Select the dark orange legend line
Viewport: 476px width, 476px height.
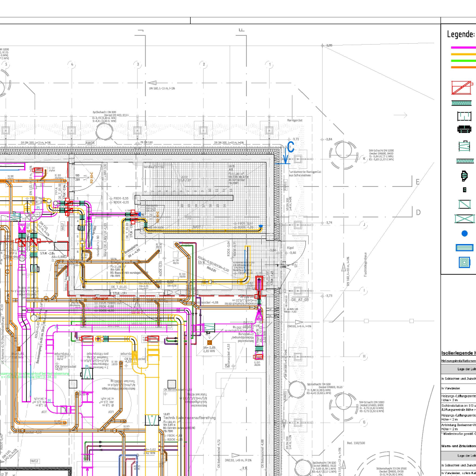(463, 67)
